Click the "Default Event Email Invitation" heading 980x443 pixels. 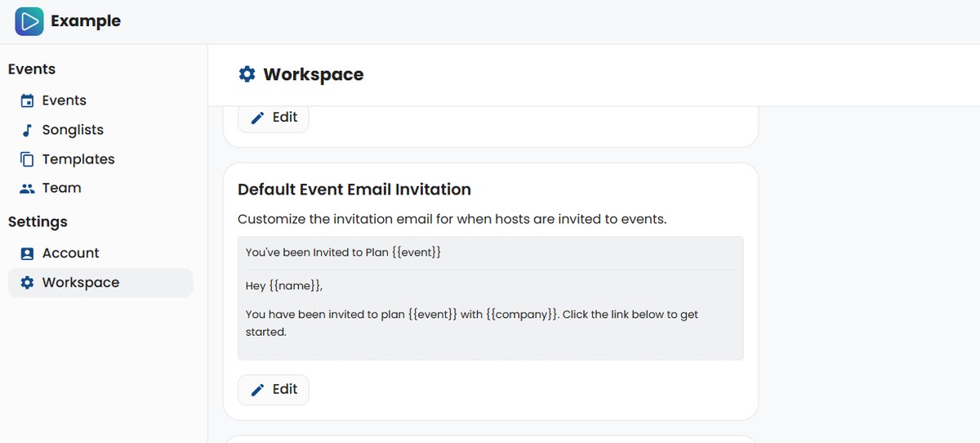pos(354,190)
